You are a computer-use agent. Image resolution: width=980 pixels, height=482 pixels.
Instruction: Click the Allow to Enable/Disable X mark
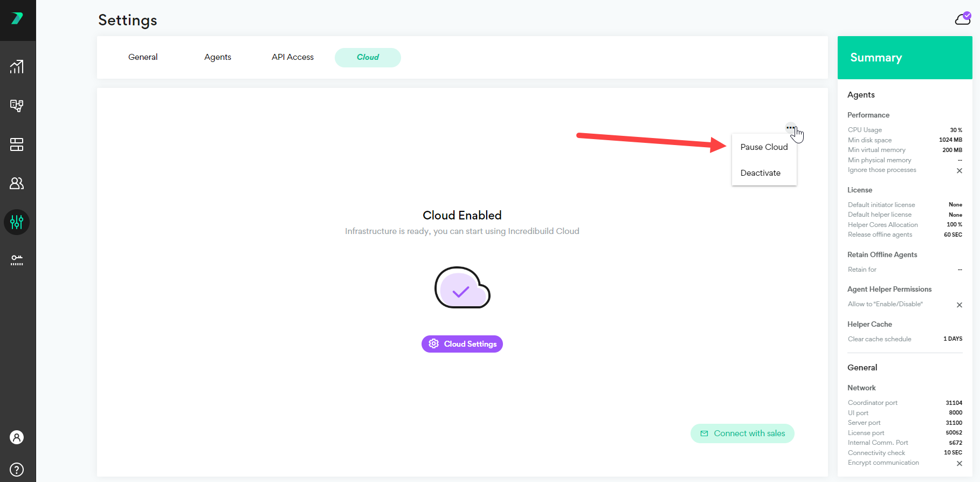click(960, 305)
